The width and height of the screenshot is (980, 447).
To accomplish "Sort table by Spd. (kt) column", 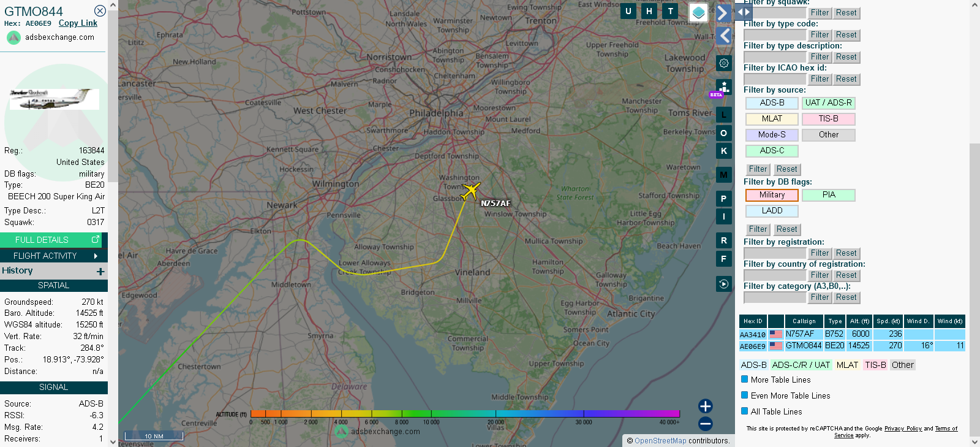I will pyautogui.click(x=888, y=321).
